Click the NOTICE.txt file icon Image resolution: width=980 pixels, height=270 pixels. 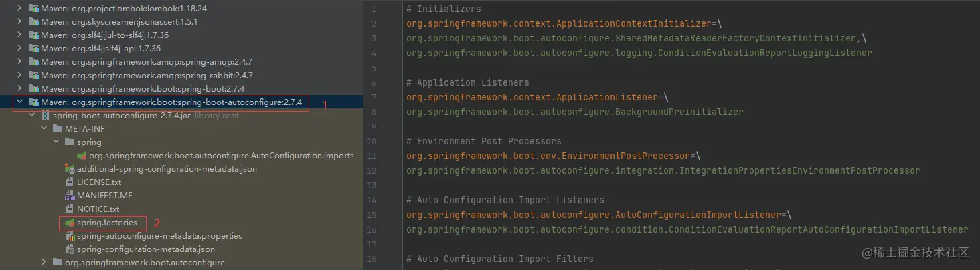click(x=70, y=209)
